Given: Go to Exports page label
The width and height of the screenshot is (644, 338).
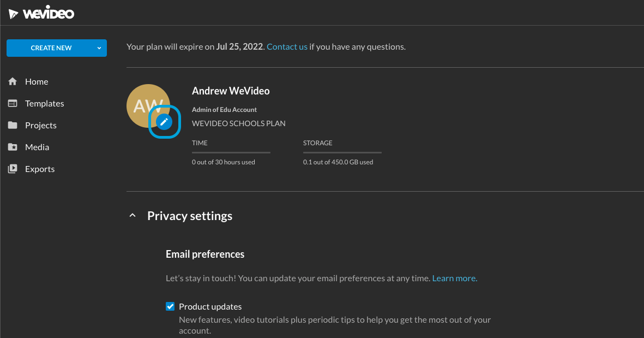Looking at the screenshot, I should 40,169.
